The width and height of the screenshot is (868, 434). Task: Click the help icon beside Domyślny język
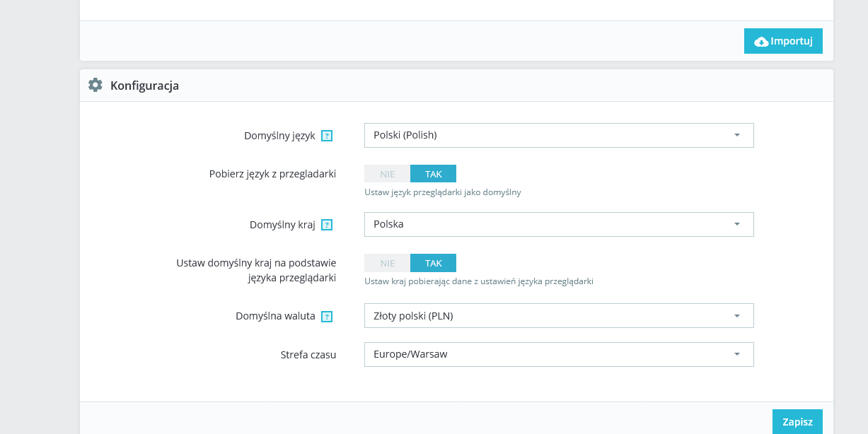coord(327,136)
